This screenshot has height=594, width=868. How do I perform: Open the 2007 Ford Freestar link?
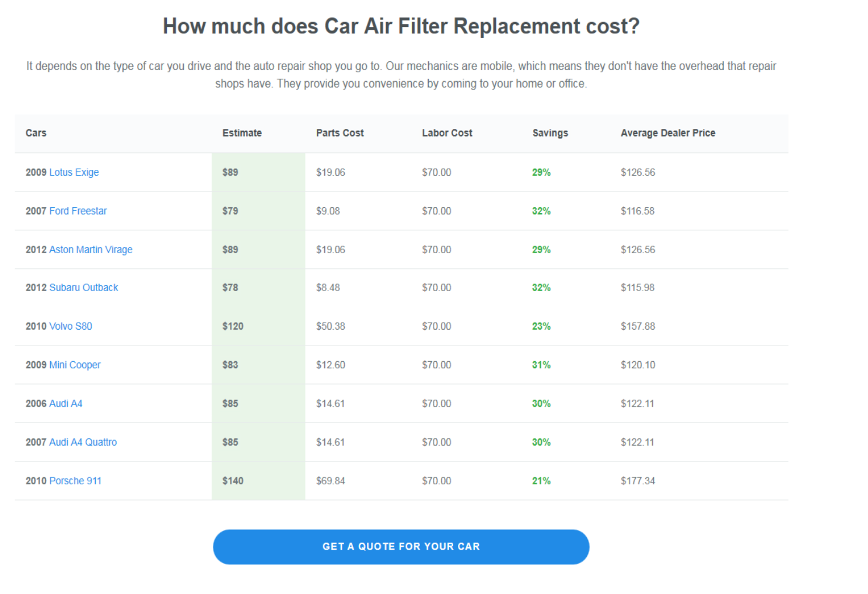coord(78,211)
